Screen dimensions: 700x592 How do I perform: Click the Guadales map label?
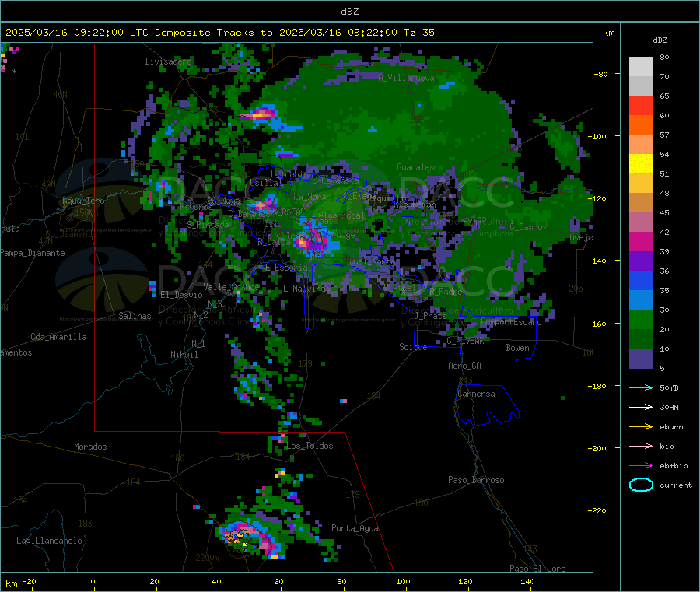pos(415,167)
